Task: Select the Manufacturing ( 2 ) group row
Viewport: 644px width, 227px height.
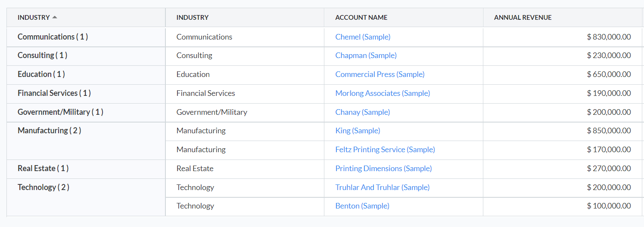Action: (49, 131)
